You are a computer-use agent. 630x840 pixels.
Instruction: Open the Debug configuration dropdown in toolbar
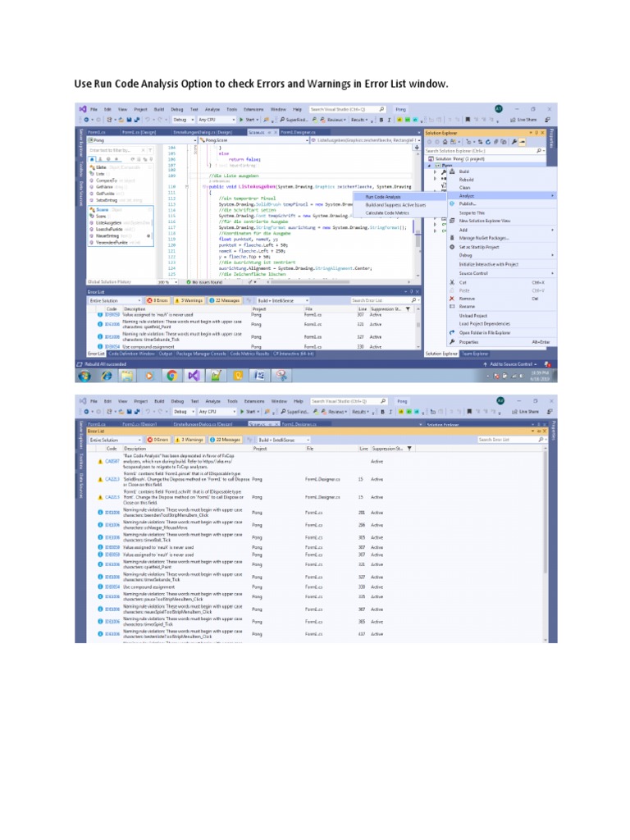(x=182, y=119)
